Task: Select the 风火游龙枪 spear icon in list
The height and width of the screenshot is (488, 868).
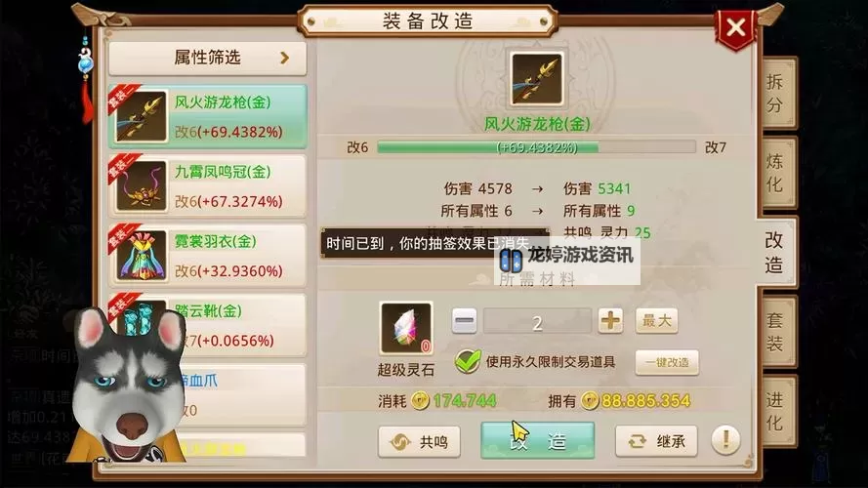Action: coord(142,117)
